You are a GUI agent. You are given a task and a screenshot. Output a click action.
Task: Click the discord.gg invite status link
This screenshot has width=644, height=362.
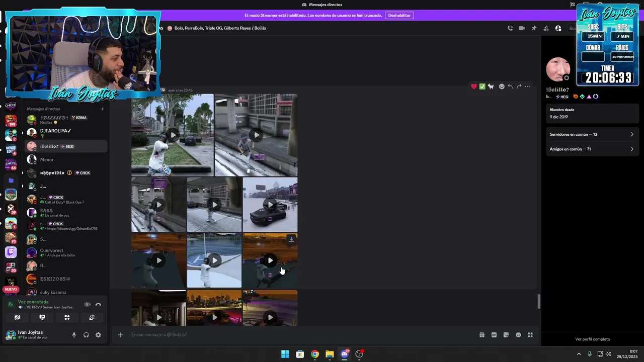[x=72, y=229]
